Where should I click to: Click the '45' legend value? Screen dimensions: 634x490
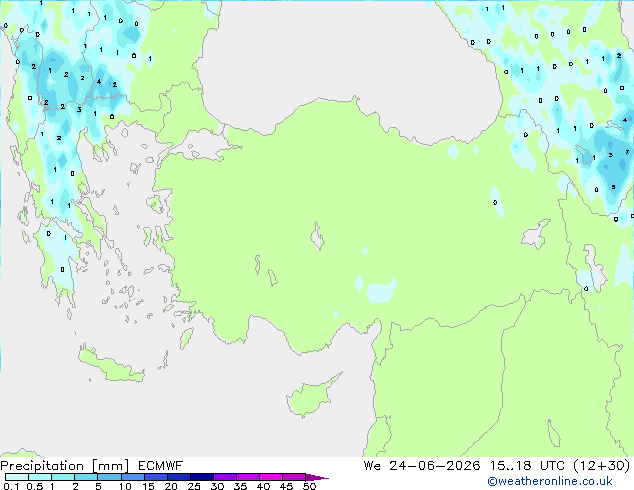coord(286,486)
